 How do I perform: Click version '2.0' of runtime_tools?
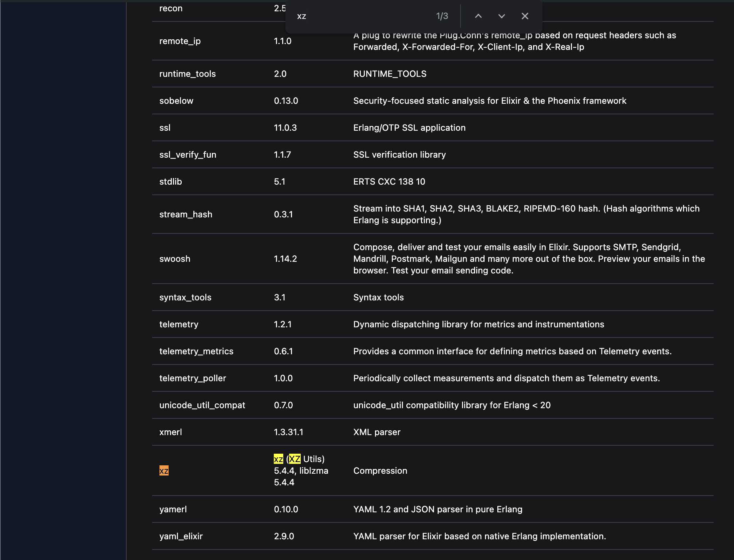pos(280,74)
